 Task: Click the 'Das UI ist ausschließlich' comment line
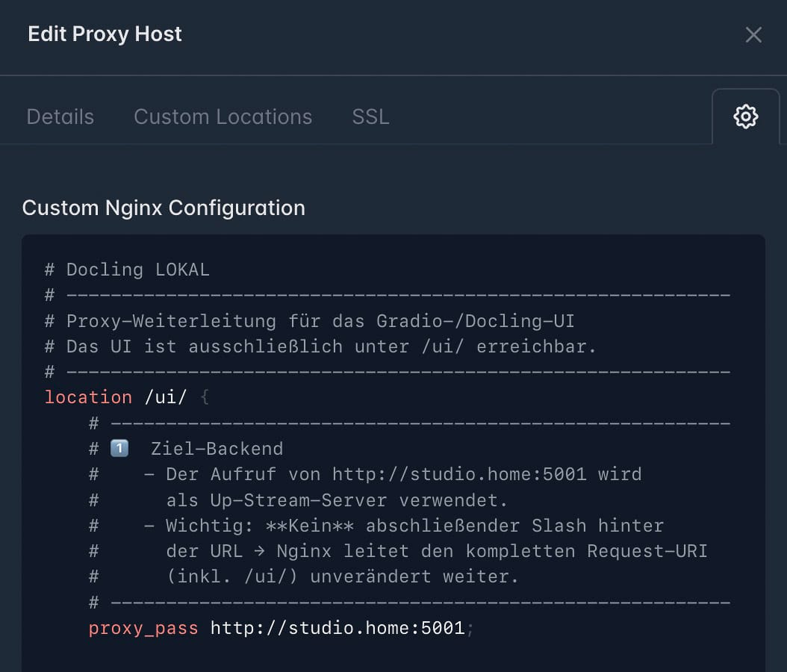(331, 346)
